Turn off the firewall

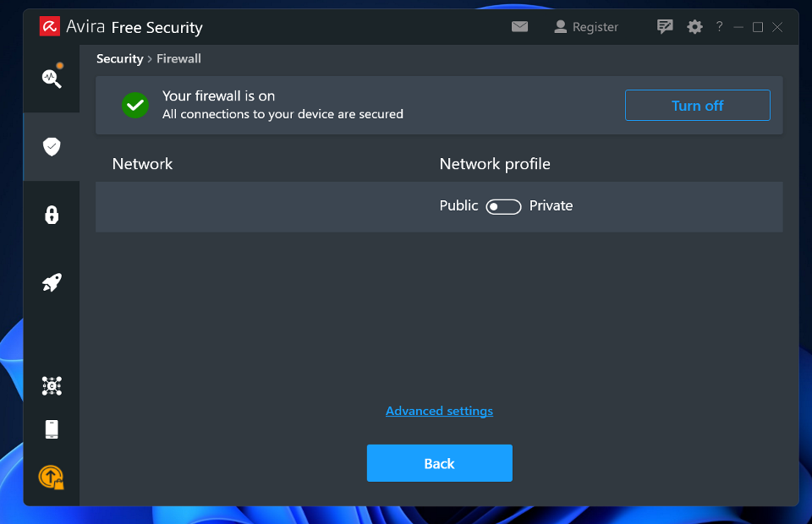697,105
